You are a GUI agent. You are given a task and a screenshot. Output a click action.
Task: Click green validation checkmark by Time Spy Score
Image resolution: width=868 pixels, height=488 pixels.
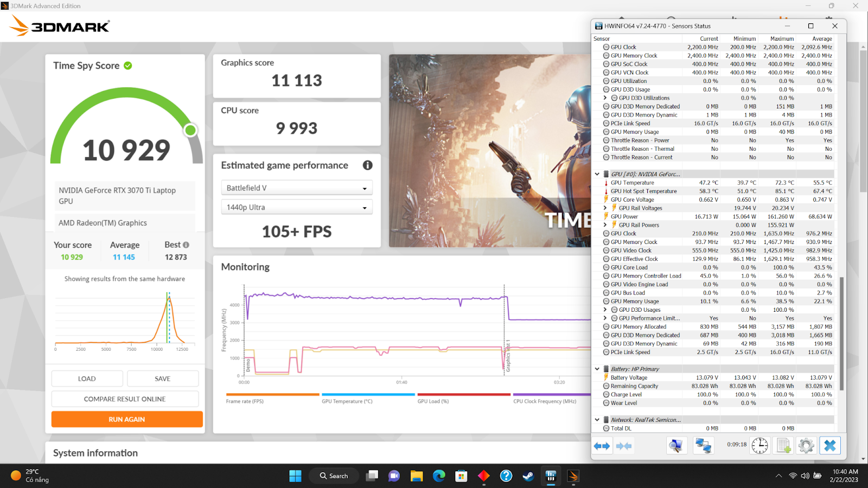[x=128, y=66]
